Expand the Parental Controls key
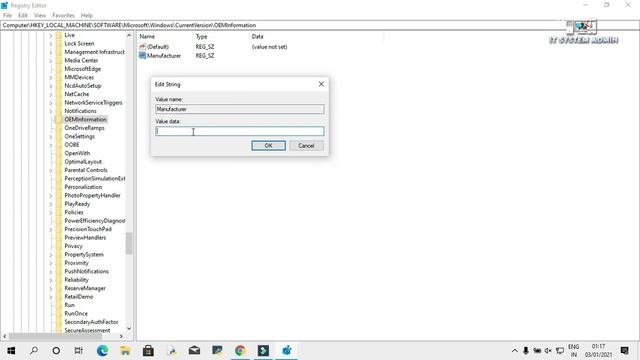This screenshot has width=640, height=360. (51, 171)
